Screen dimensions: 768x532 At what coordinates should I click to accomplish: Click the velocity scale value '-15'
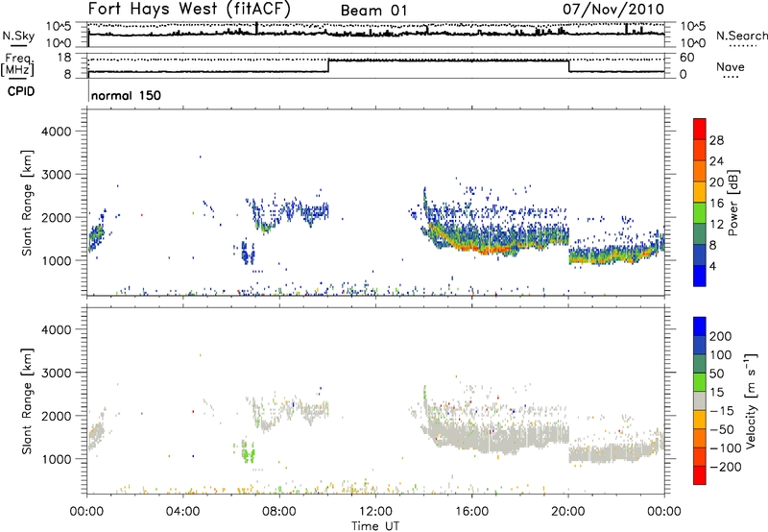pyautogui.click(x=722, y=411)
